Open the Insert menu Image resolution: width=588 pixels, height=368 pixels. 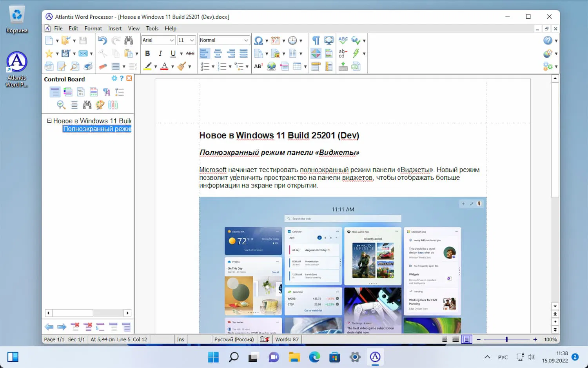click(x=115, y=28)
